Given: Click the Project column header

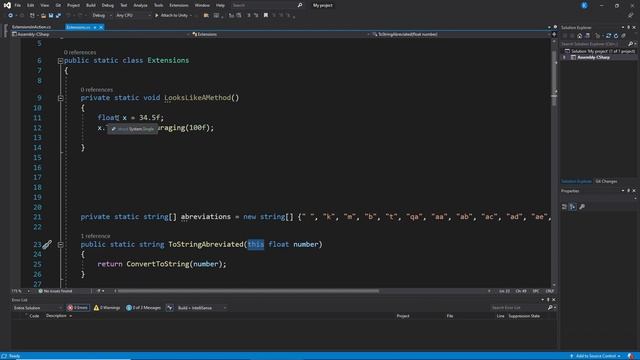Looking at the screenshot, I should point(403,316).
